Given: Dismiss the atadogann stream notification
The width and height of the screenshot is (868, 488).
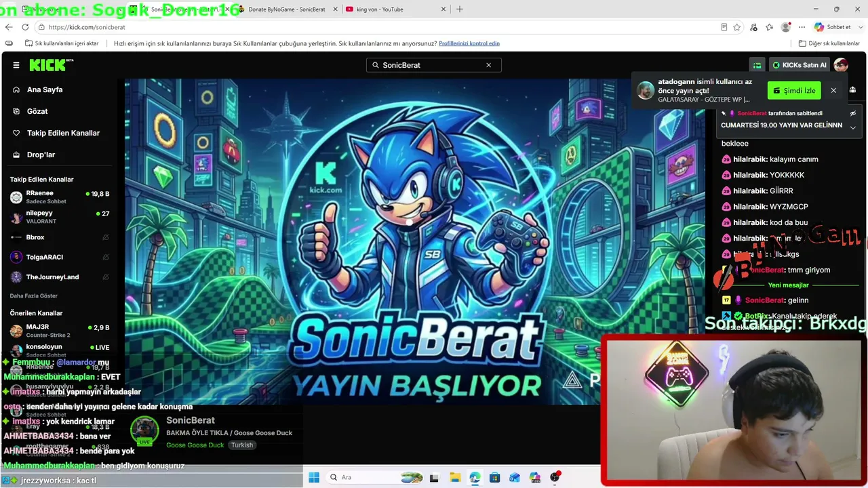Looking at the screenshot, I should [833, 90].
